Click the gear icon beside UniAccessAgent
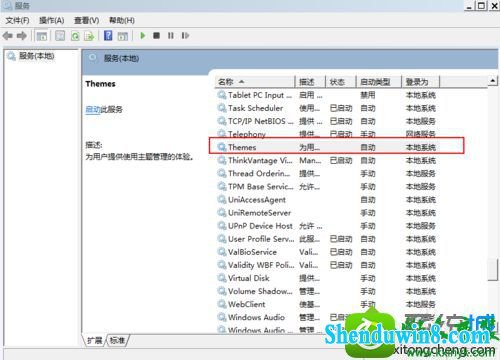The width and height of the screenshot is (500, 360). point(222,200)
